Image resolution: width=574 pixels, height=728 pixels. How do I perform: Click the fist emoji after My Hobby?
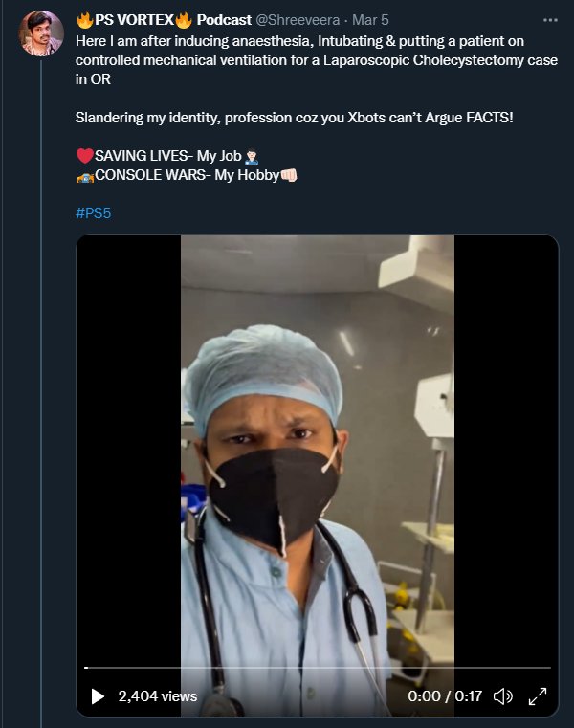tap(289, 175)
